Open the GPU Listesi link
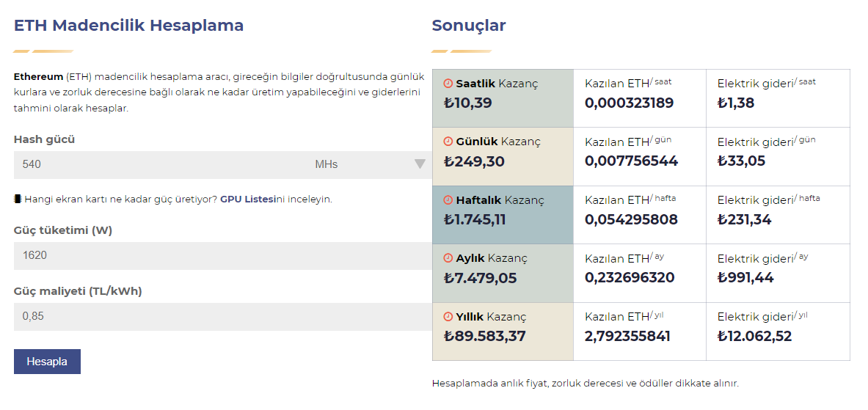This screenshot has height=410, width=868. (247, 199)
